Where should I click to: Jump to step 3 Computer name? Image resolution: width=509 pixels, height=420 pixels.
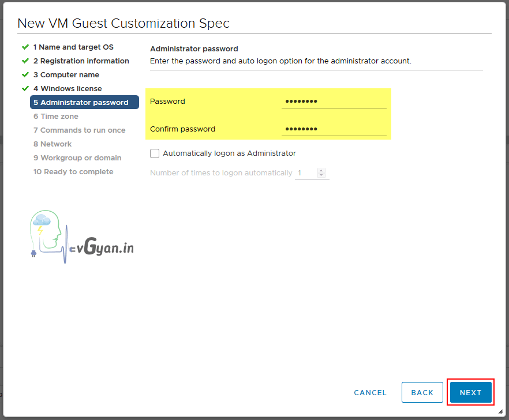point(66,75)
